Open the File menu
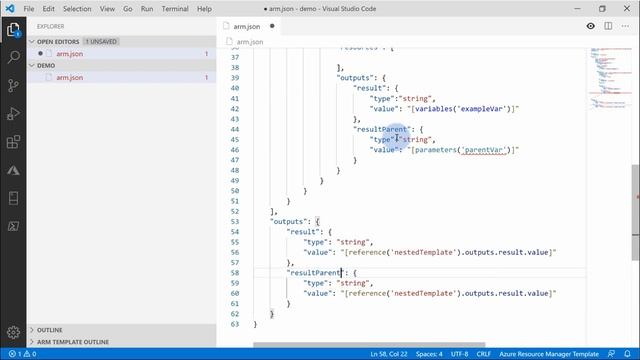The width and height of the screenshot is (640, 360). tap(29, 9)
